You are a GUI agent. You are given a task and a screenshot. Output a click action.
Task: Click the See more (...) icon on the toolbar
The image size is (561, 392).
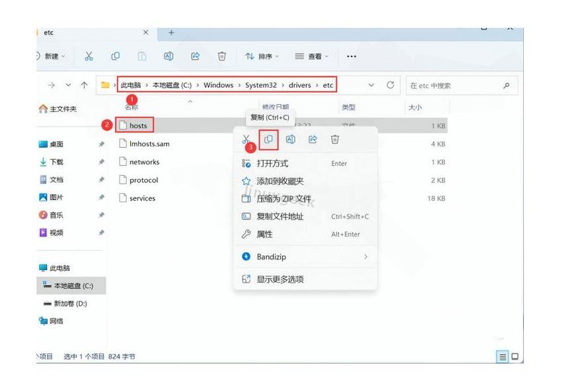(x=351, y=56)
